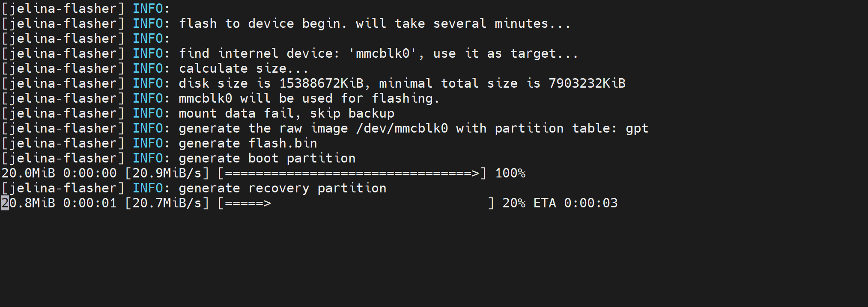
Task: Click the ETA 0:00:03 indicator
Action: point(575,203)
